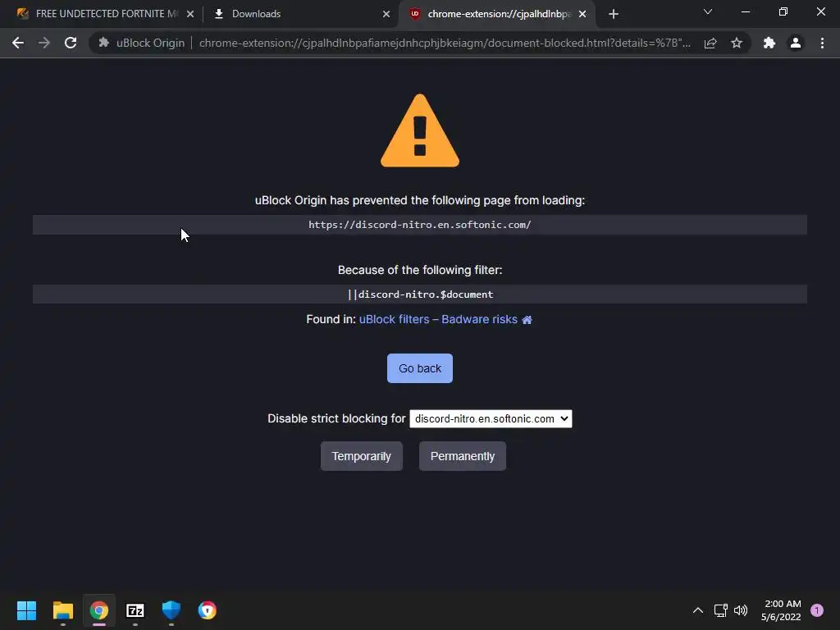Open the strict blocking domain dropdown
The height and width of the screenshot is (630, 840).
point(491,419)
